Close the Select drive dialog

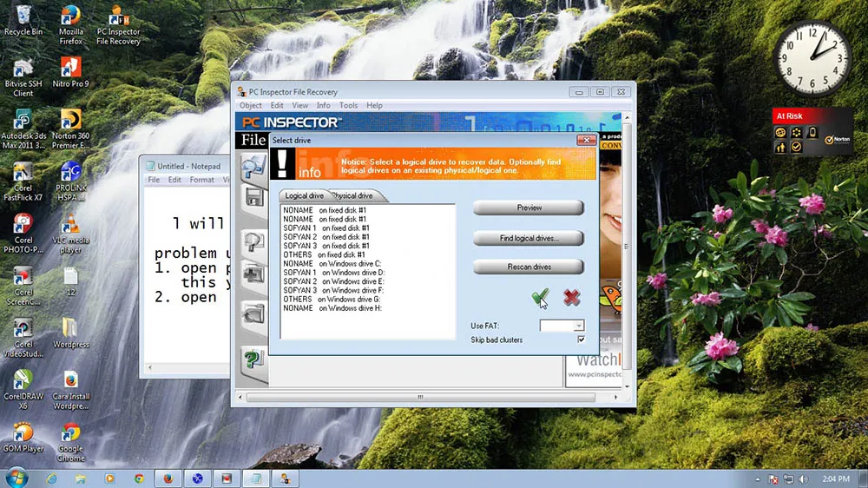pyautogui.click(x=586, y=140)
